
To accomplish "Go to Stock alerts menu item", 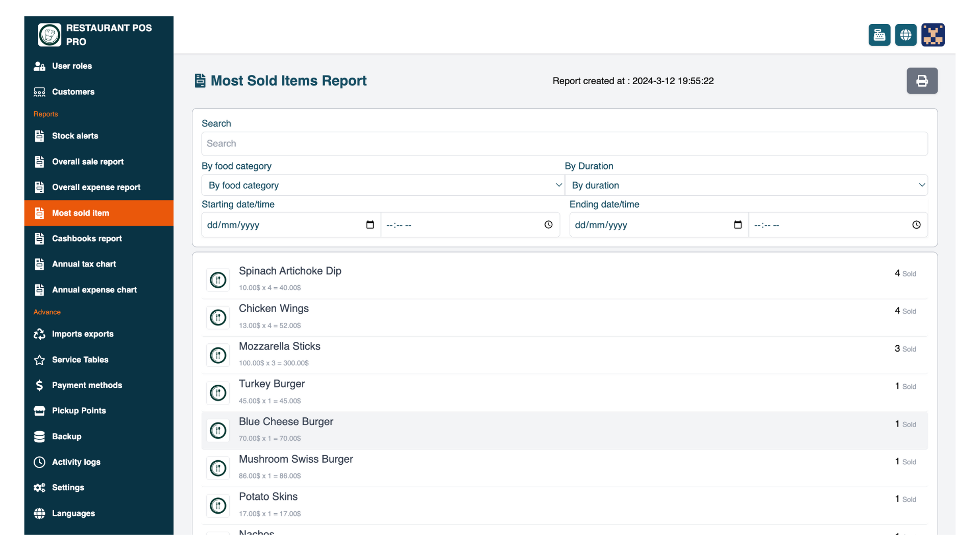I will (75, 136).
